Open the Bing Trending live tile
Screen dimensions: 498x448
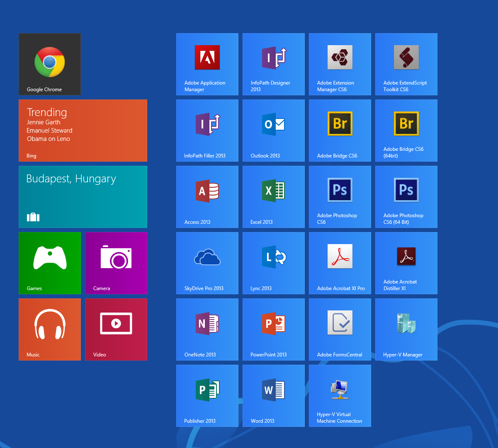tap(83, 130)
